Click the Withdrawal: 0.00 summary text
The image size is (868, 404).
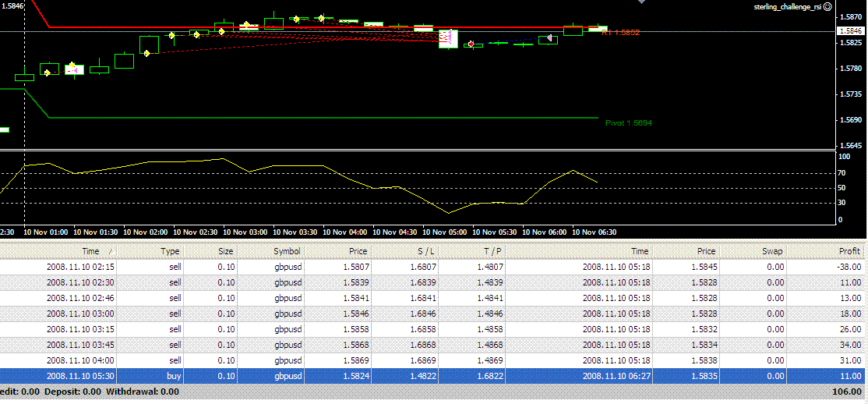coord(143,392)
